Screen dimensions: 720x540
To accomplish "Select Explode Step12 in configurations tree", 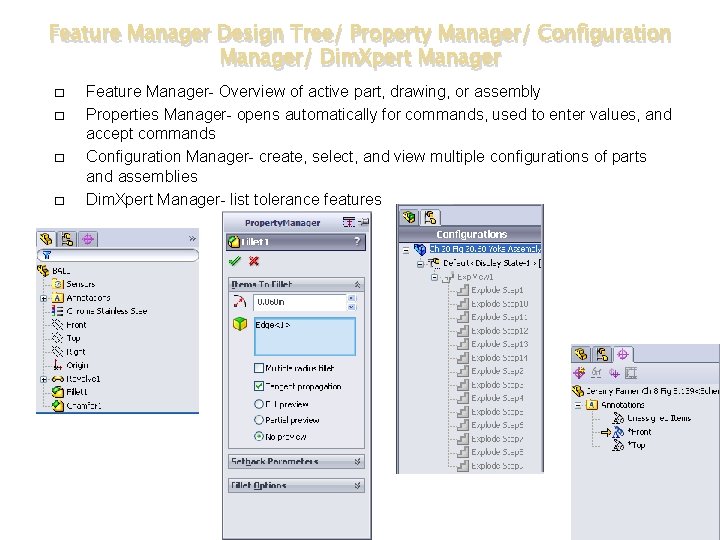I will tap(493, 331).
